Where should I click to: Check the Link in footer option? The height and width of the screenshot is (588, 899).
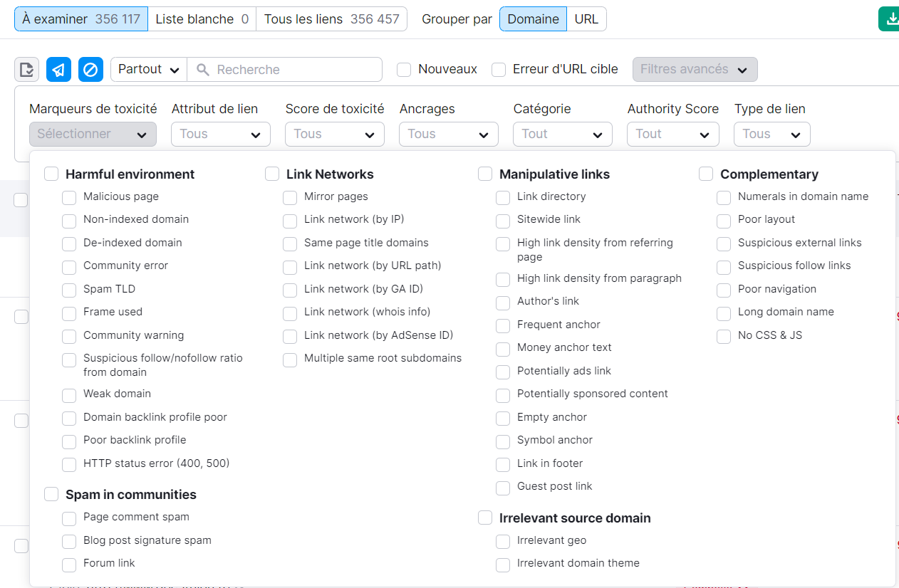(503, 463)
